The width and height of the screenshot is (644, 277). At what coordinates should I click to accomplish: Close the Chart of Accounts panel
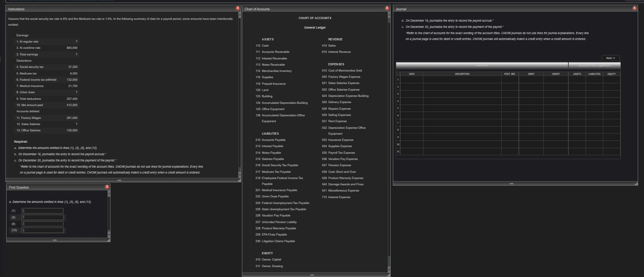(387, 8)
